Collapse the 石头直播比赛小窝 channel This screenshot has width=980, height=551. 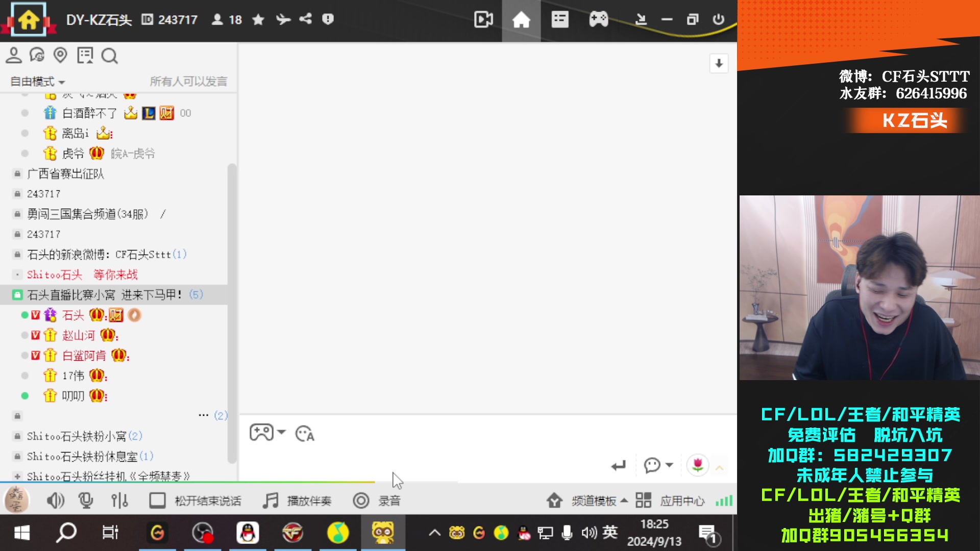pyautogui.click(x=17, y=295)
